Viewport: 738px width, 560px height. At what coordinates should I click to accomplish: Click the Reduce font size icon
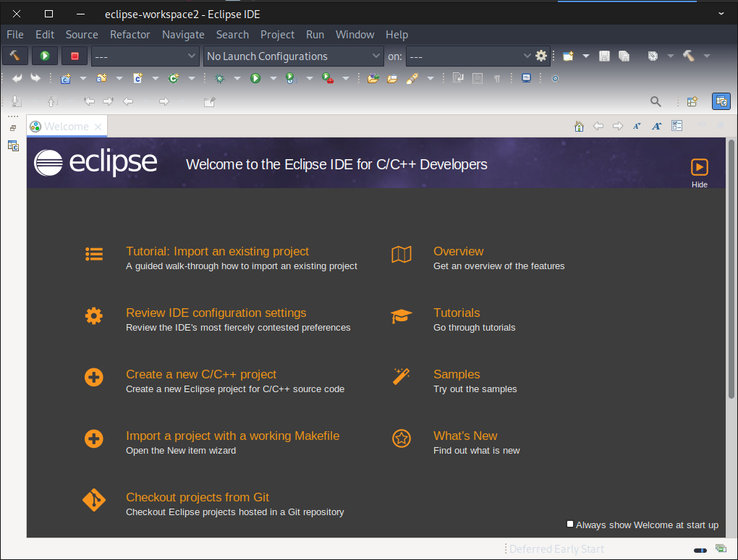pyautogui.click(x=637, y=126)
